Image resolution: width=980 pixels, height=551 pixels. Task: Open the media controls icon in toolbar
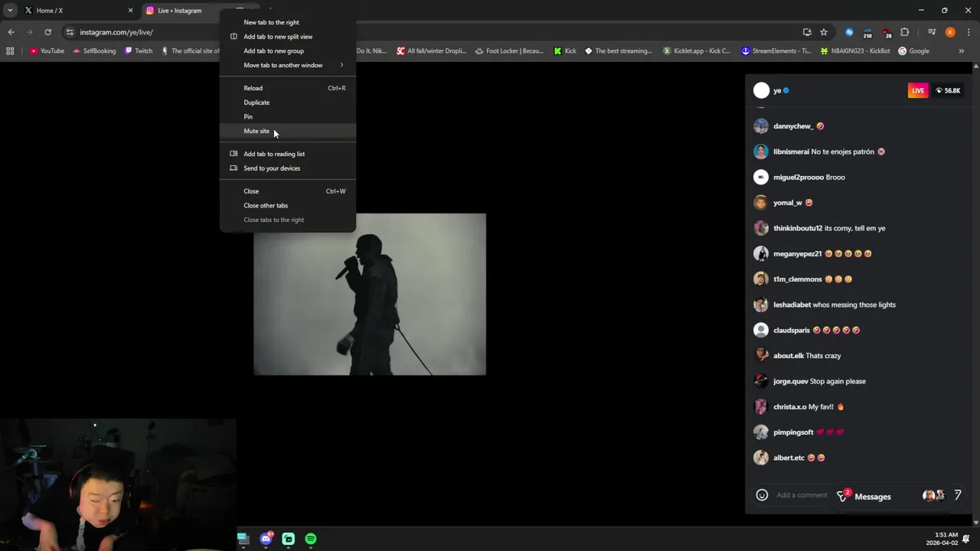[x=932, y=32]
